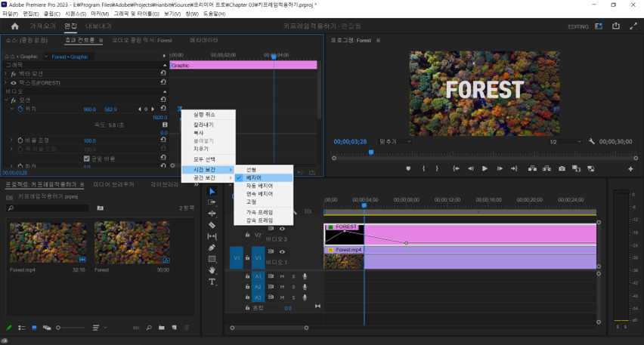Expand 벡터 모션 effect properties
The image size is (644, 345).
click(6, 73)
